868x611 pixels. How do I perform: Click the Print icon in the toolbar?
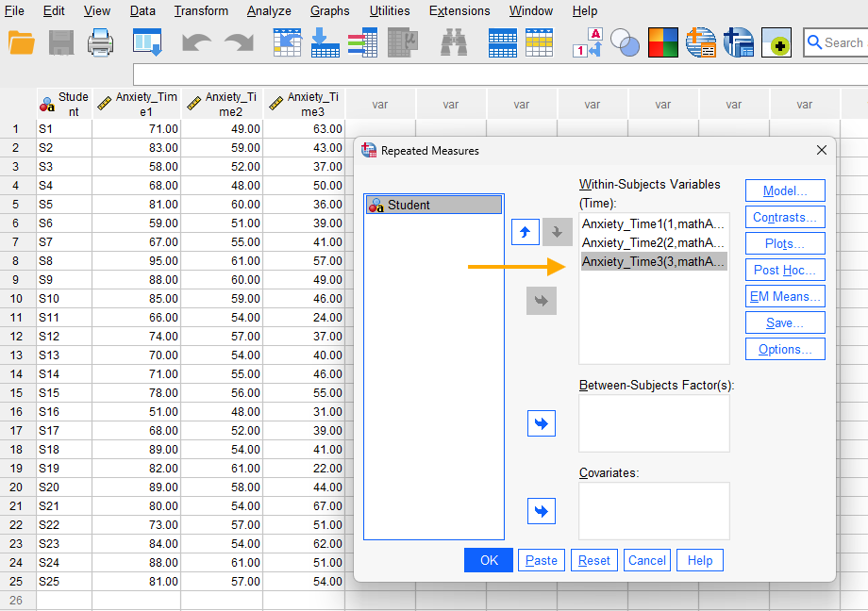coord(98,42)
